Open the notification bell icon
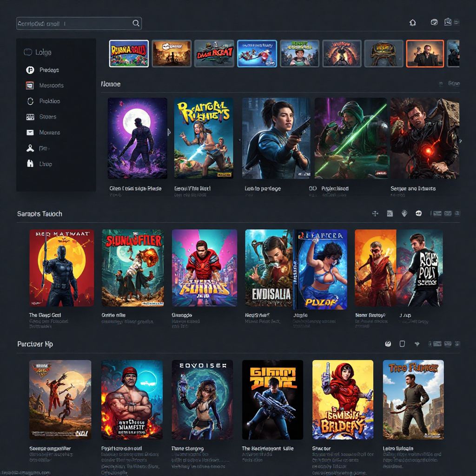The width and height of the screenshot is (476, 476). tap(413, 22)
